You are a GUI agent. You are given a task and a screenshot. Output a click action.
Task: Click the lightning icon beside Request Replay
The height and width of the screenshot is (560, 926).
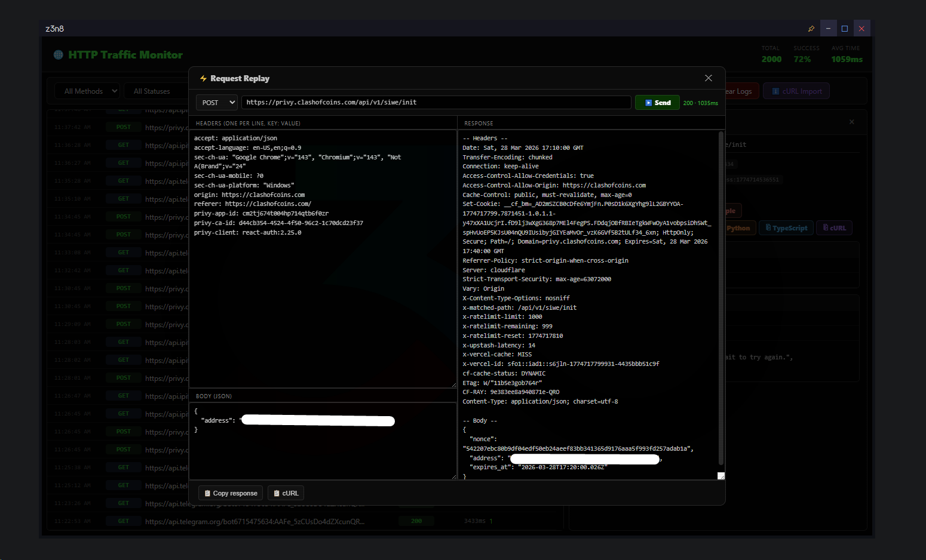(203, 79)
